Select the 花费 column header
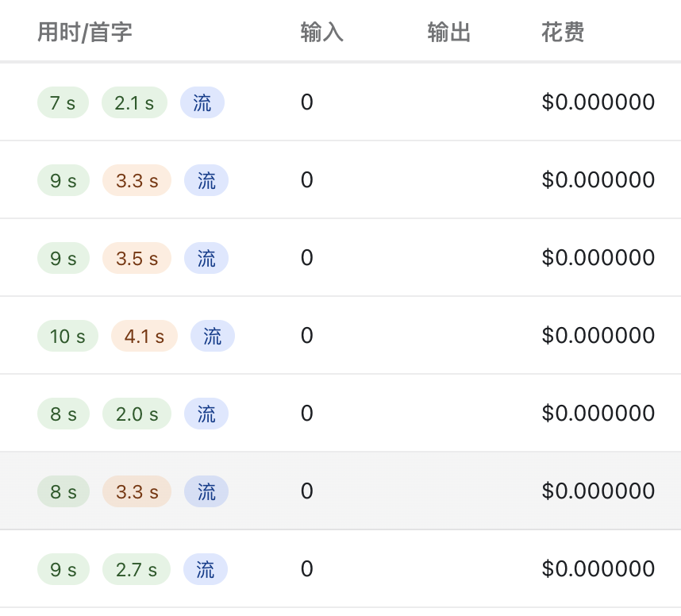Image resolution: width=681 pixels, height=616 pixels. pos(563,32)
